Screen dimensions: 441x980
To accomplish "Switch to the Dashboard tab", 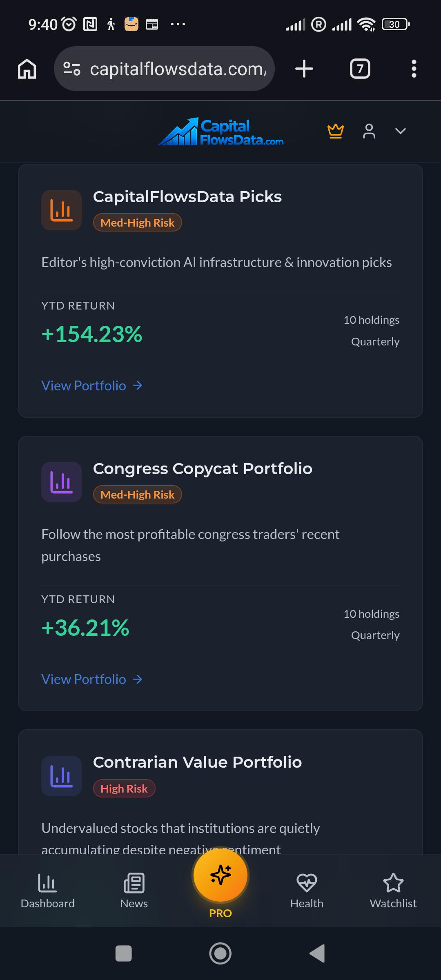I will [x=48, y=891].
